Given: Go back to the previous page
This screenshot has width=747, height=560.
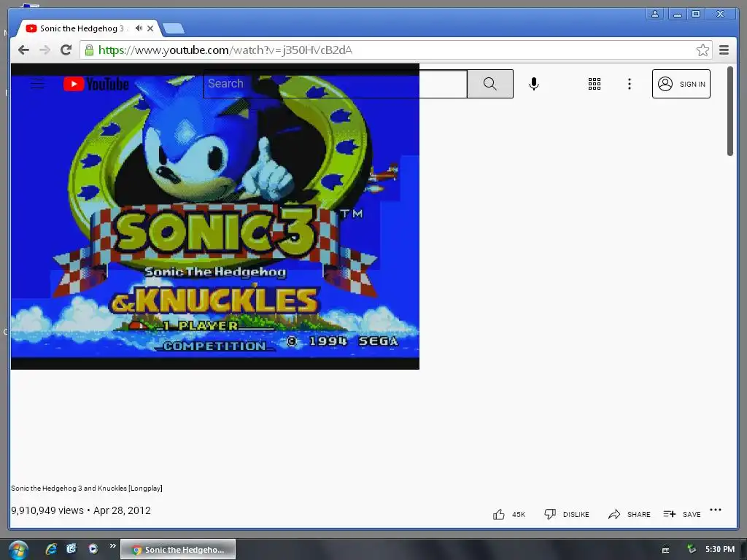Looking at the screenshot, I should [x=23, y=50].
